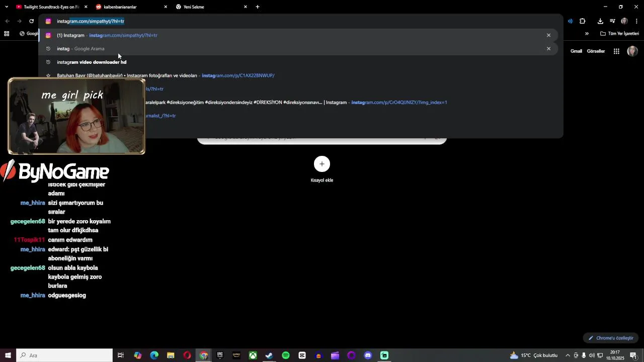The height and width of the screenshot is (362, 644).
Task: Click the browser forward arrow
Action: 19,21
